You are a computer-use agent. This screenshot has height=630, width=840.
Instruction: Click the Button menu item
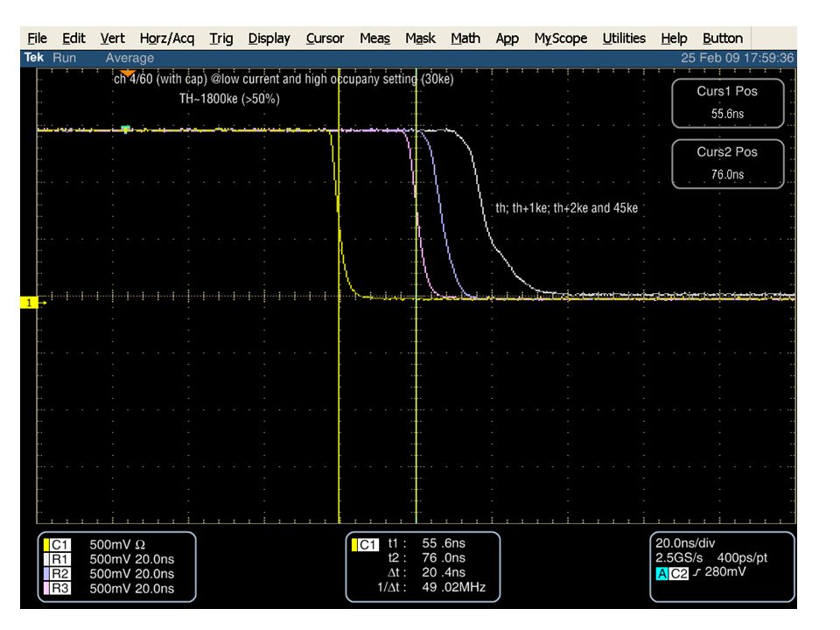722,38
